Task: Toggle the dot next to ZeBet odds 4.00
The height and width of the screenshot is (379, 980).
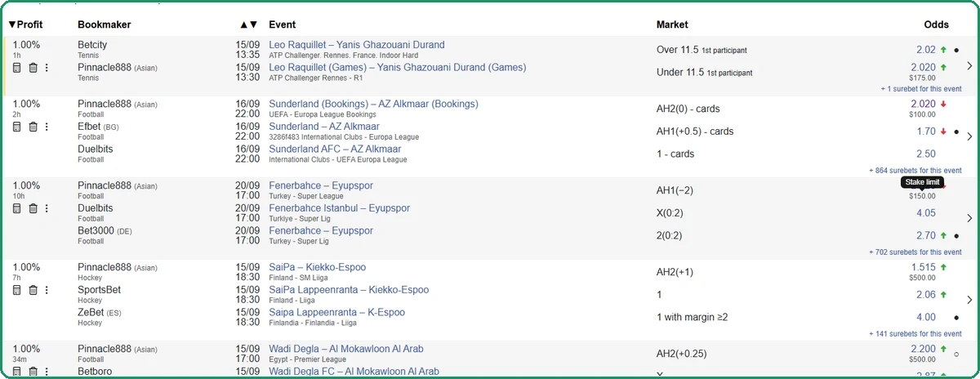Action: pos(956,318)
